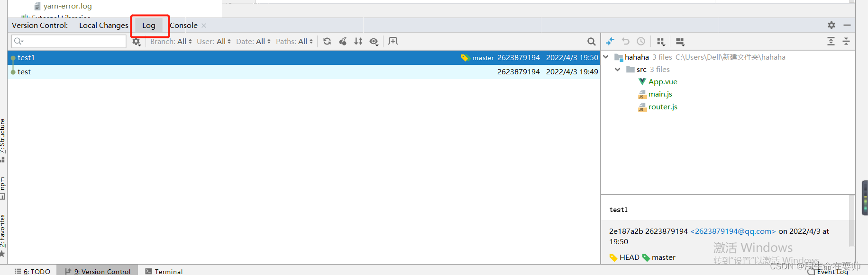Click Show Diff blue arrows icon
Screen dimensions: 868x275
coord(610,42)
